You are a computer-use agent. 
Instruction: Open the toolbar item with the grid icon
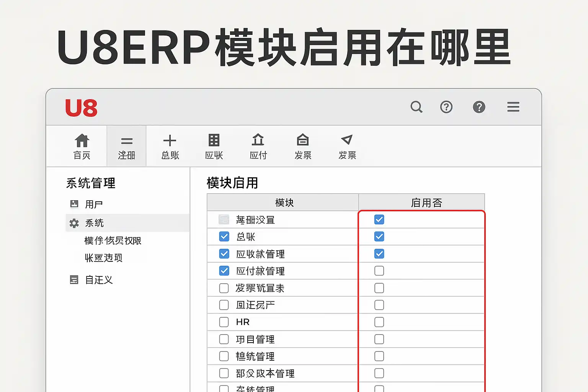coord(214,147)
